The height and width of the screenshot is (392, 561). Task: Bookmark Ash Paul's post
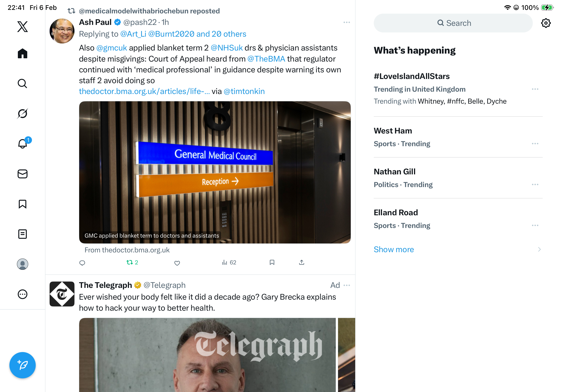(x=272, y=263)
